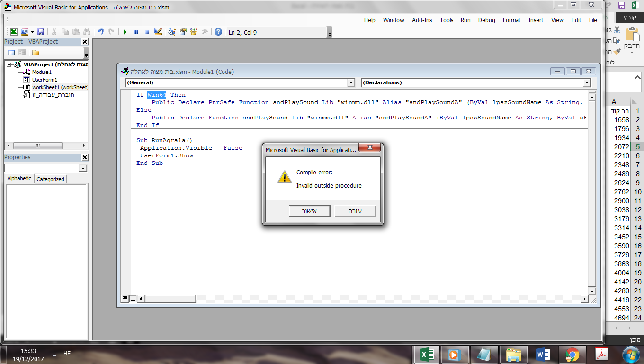Click the media player icon in taskbar
The height and width of the screenshot is (364, 644).
click(456, 354)
